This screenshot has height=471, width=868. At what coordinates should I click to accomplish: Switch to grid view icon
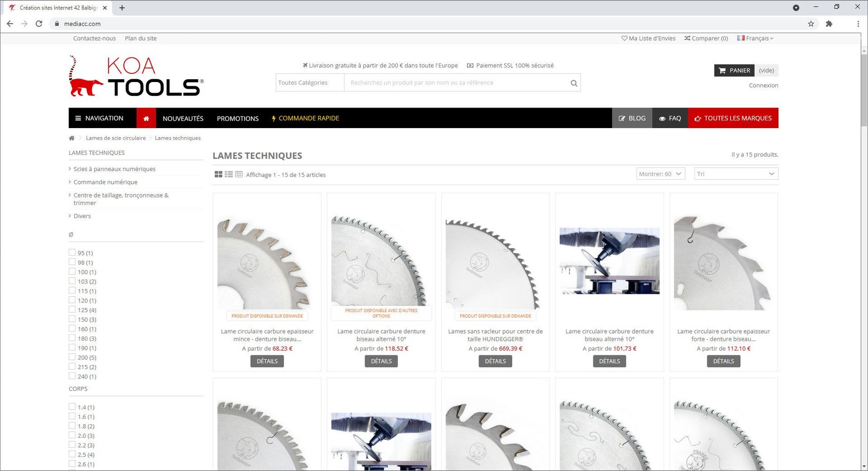point(218,174)
